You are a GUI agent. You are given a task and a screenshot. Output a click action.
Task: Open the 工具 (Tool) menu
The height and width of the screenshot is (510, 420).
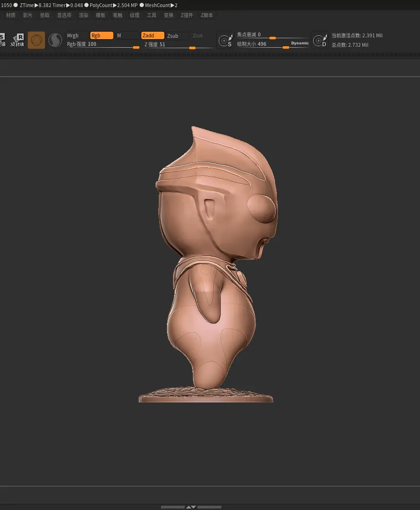tap(152, 15)
